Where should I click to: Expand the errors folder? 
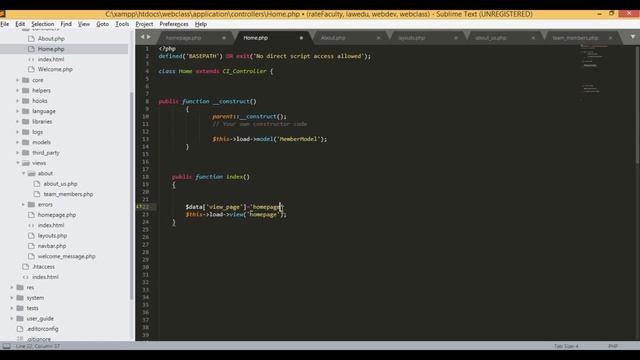[x=23, y=204]
